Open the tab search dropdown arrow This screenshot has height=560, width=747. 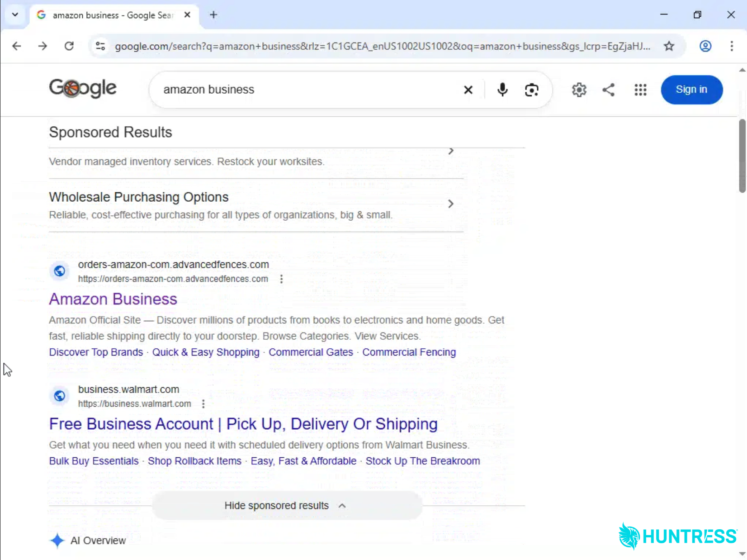[x=15, y=15]
